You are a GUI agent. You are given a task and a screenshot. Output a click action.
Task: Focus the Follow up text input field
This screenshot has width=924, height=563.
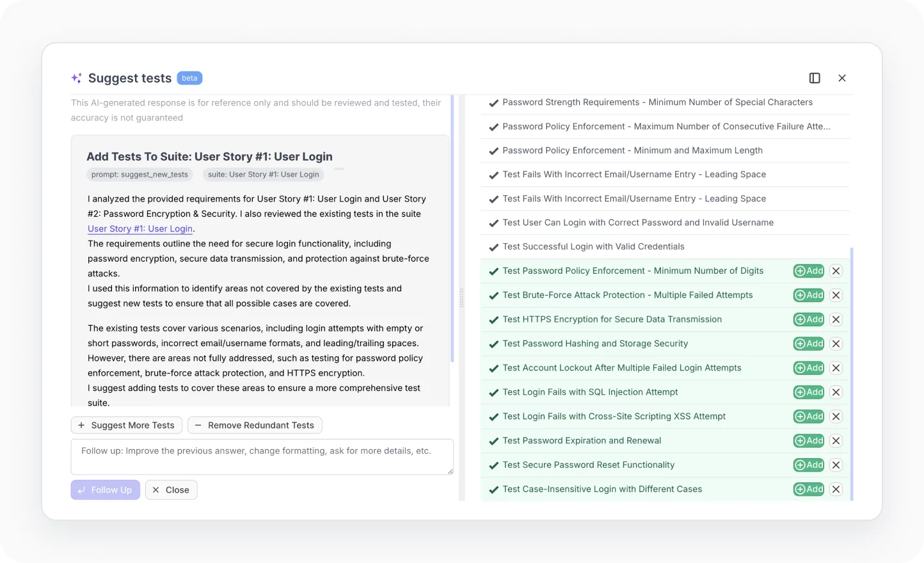pos(262,457)
